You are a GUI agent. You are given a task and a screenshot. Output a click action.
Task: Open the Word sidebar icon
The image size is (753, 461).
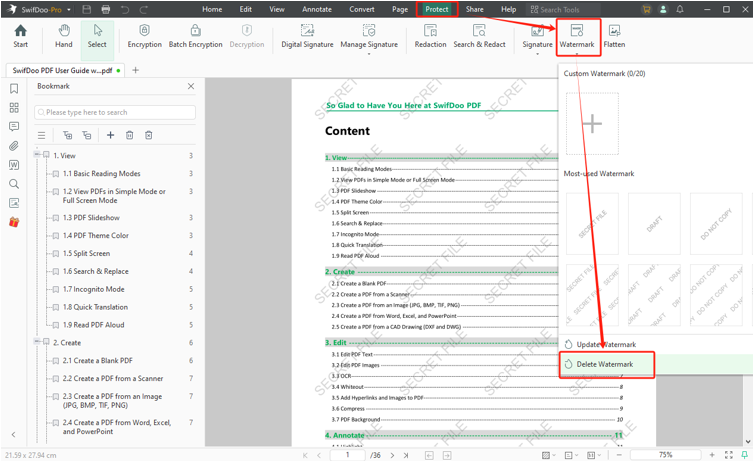(14, 165)
